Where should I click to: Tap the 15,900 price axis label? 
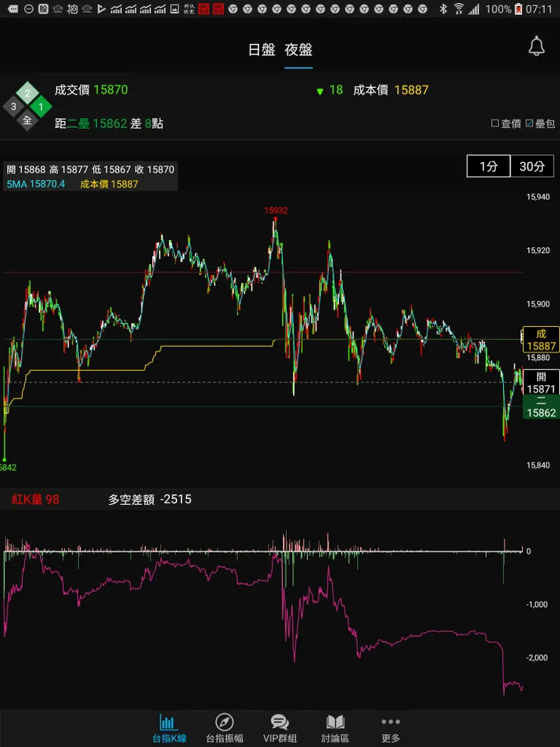click(x=538, y=304)
